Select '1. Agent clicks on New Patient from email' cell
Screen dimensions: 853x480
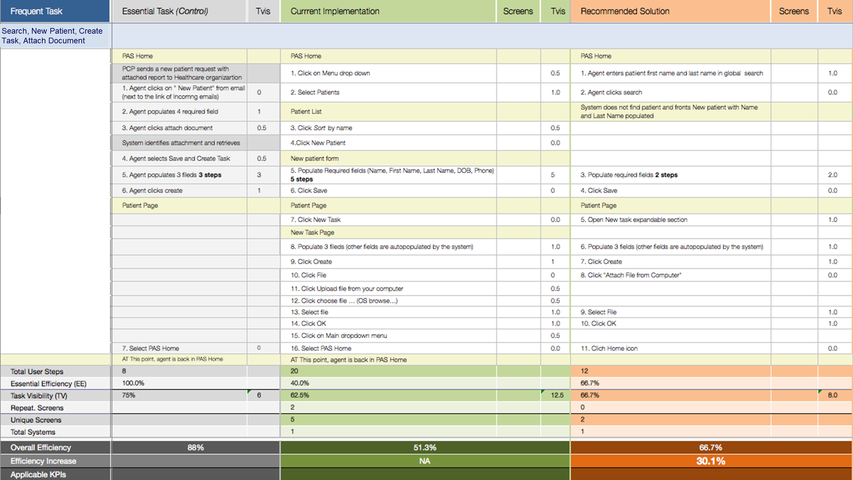point(180,93)
